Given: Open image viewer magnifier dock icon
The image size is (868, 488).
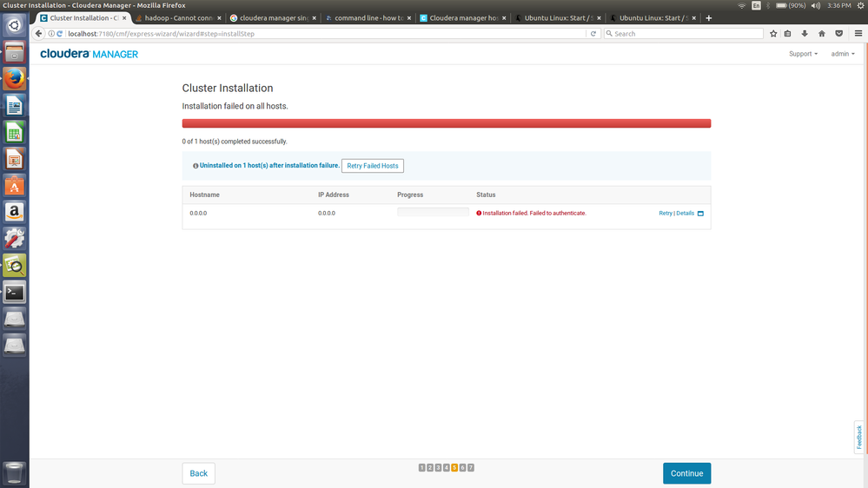Looking at the screenshot, I should coord(15,266).
